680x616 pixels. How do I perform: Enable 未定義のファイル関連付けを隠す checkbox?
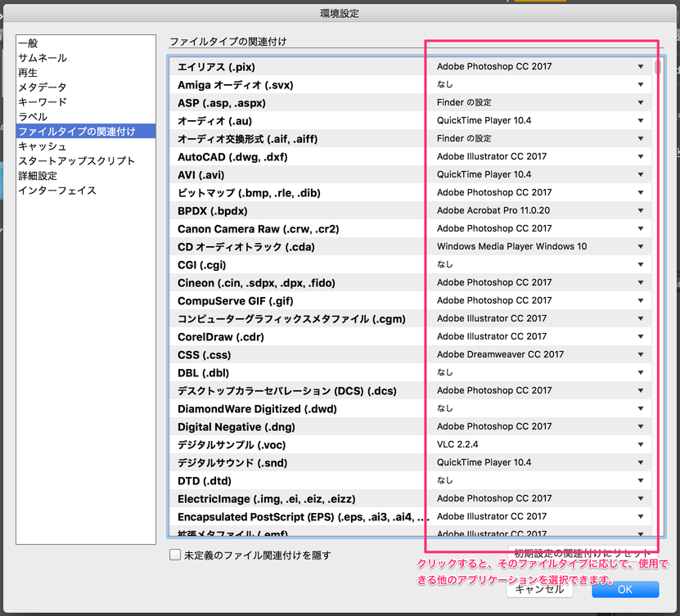coord(175,555)
